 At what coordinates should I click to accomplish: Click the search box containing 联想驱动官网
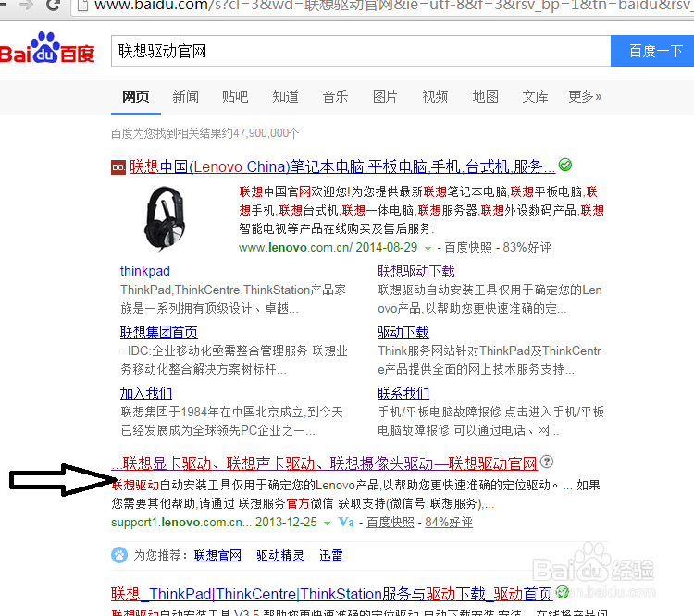click(361, 51)
